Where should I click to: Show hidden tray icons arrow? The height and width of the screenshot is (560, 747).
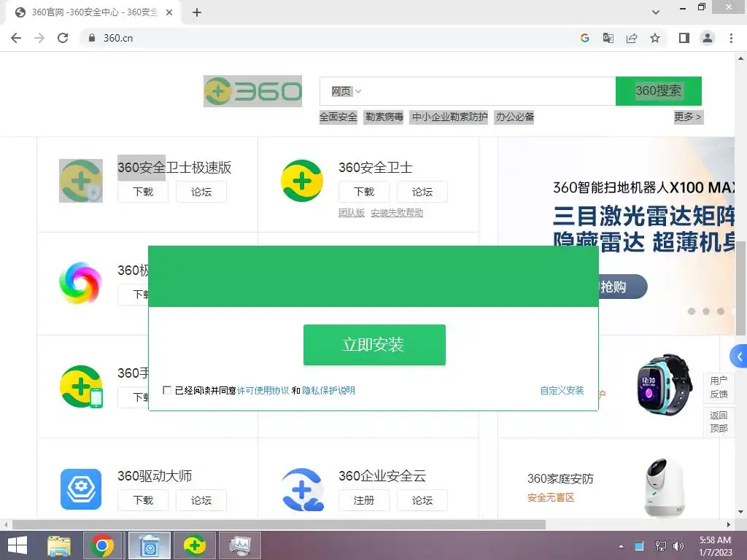[621, 546]
